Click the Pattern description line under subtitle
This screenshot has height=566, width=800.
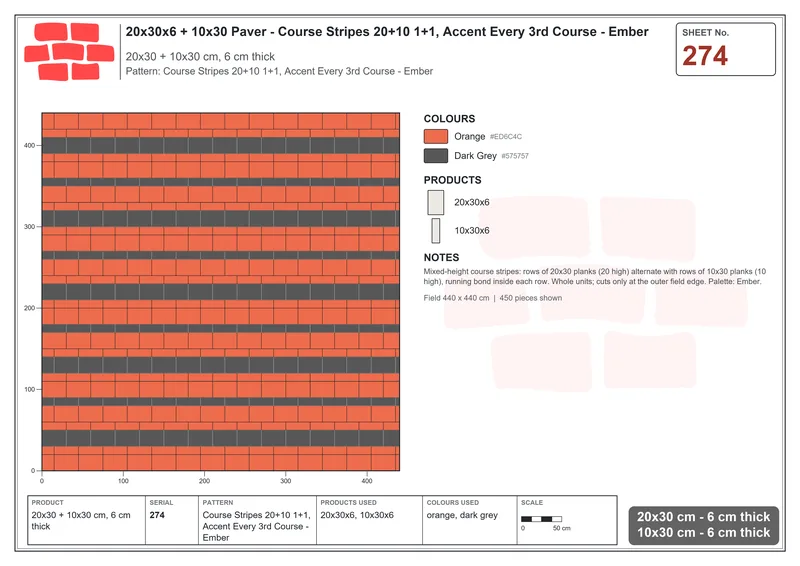point(279,71)
